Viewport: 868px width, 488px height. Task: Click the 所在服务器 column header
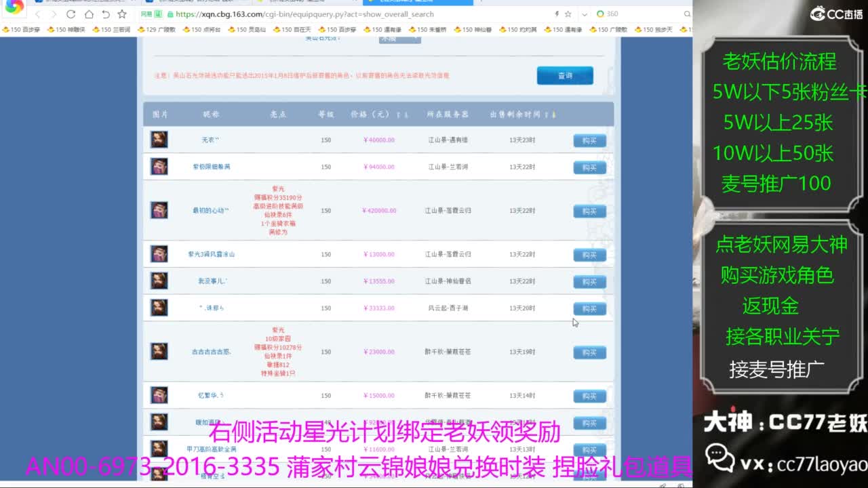(448, 115)
